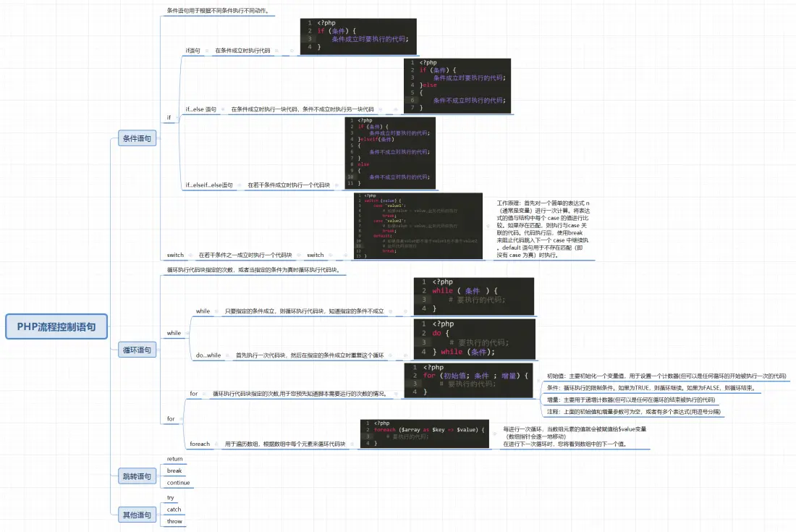Select the foreach subtopic

pyautogui.click(x=200, y=444)
